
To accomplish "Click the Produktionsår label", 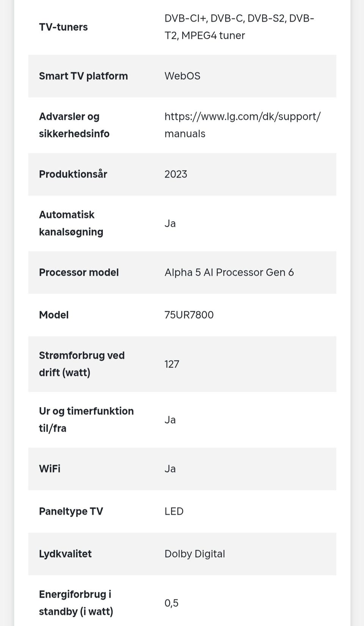I will 73,174.
